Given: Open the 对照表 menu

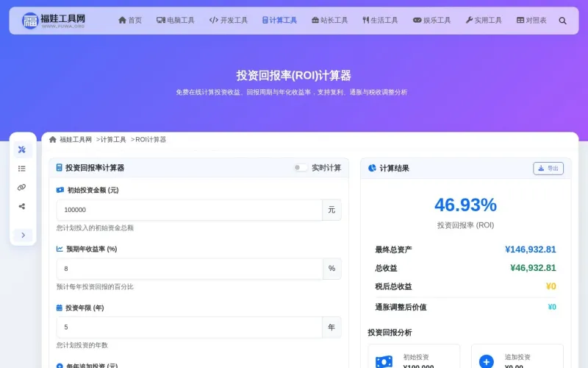Looking at the screenshot, I should (x=531, y=21).
